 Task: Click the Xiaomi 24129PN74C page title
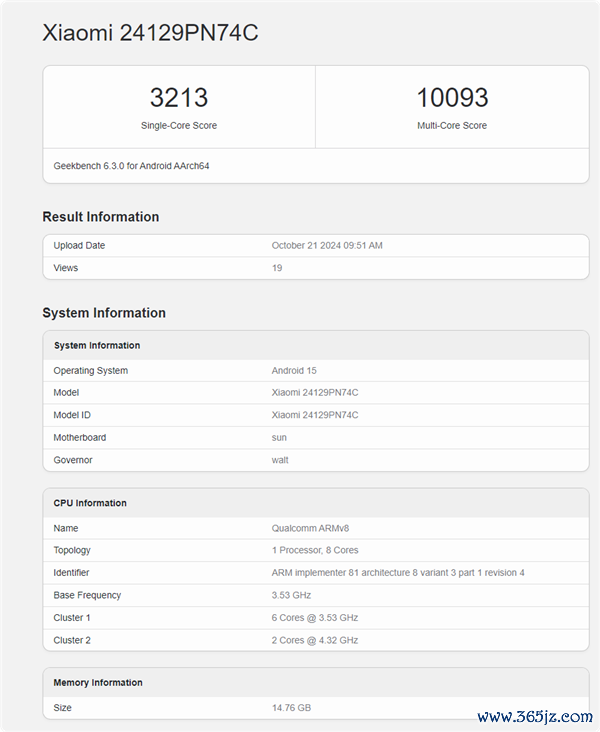(150, 33)
